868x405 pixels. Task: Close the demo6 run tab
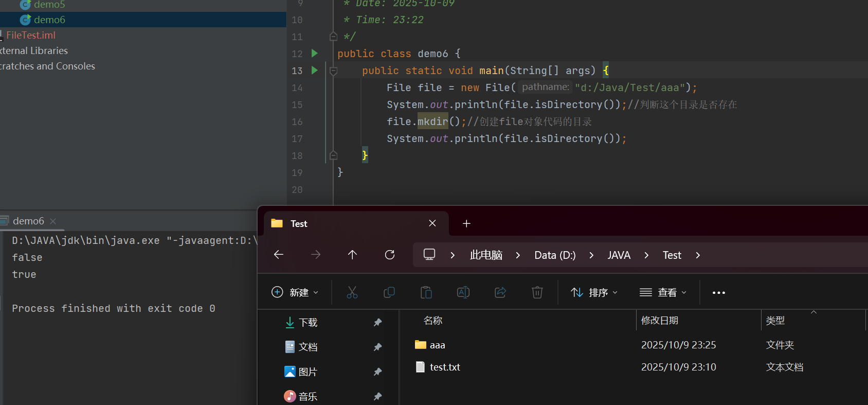53,221
